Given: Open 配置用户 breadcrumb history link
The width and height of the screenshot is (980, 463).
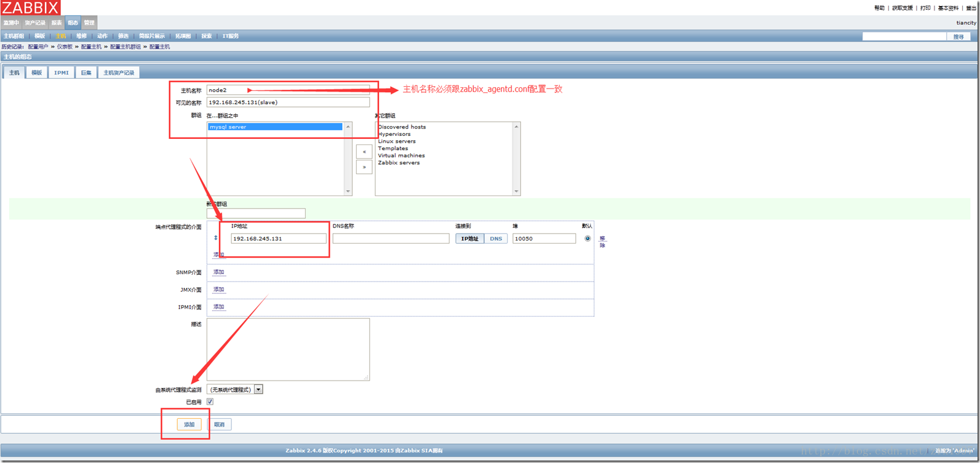Looking at the screenshot, I should tap(38, 47).
